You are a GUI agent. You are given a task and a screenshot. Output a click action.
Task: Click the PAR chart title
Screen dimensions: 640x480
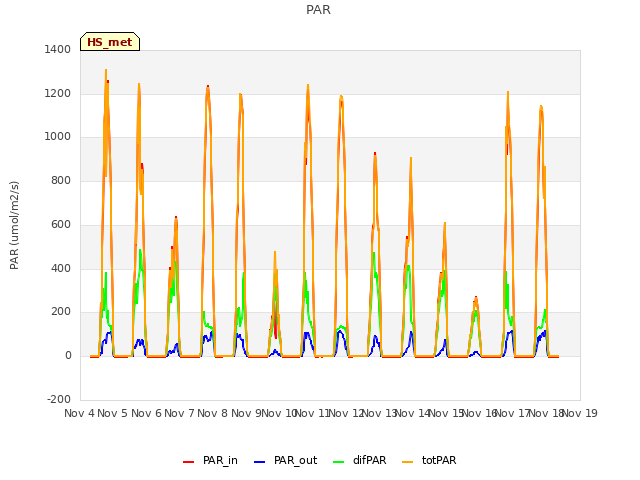pos(318,9)
